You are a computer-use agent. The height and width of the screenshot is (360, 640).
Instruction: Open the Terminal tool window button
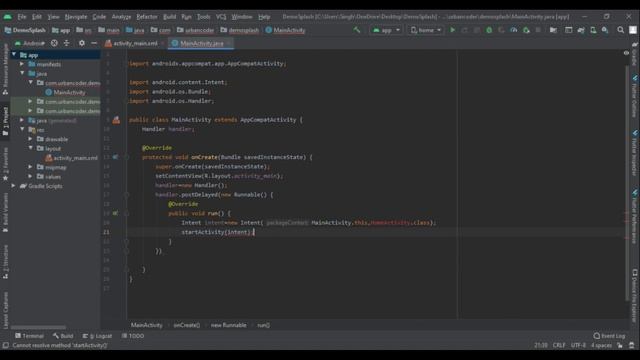[29, 336]
